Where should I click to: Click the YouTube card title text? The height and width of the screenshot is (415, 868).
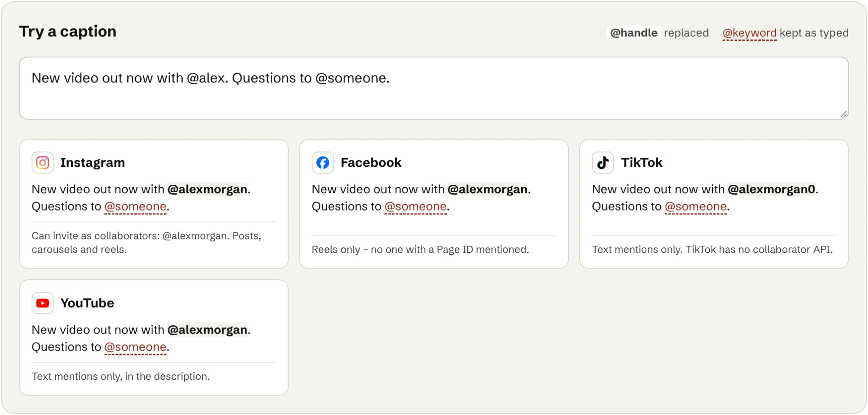click(x=87, y=303)
